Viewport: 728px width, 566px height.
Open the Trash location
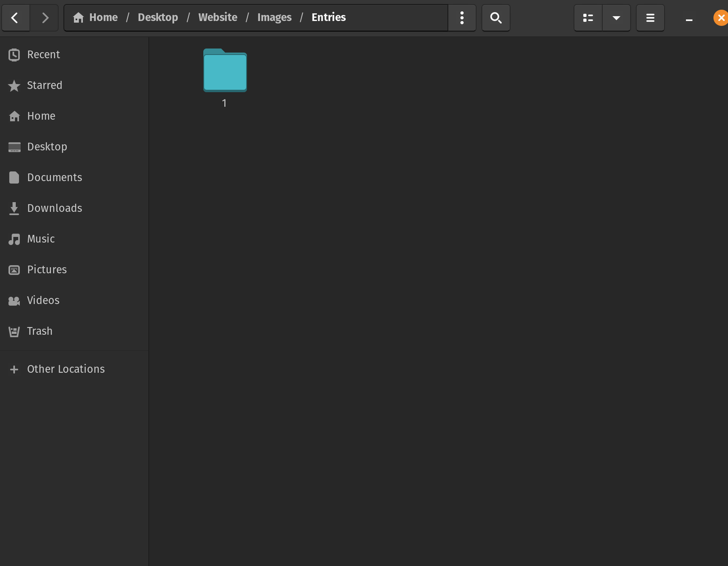[x=40, y=331]
